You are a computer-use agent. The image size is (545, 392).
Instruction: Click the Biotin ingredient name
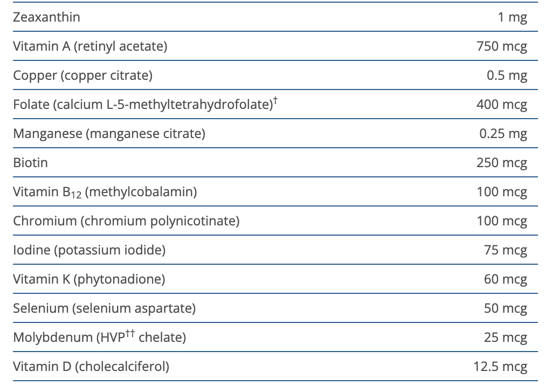(x=30, y=163)
